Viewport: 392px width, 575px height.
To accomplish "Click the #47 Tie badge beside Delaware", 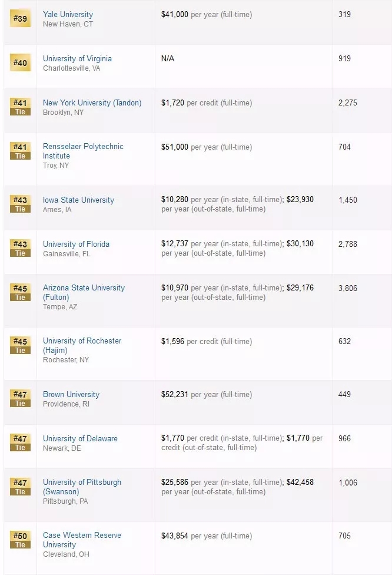I will 20,442.
